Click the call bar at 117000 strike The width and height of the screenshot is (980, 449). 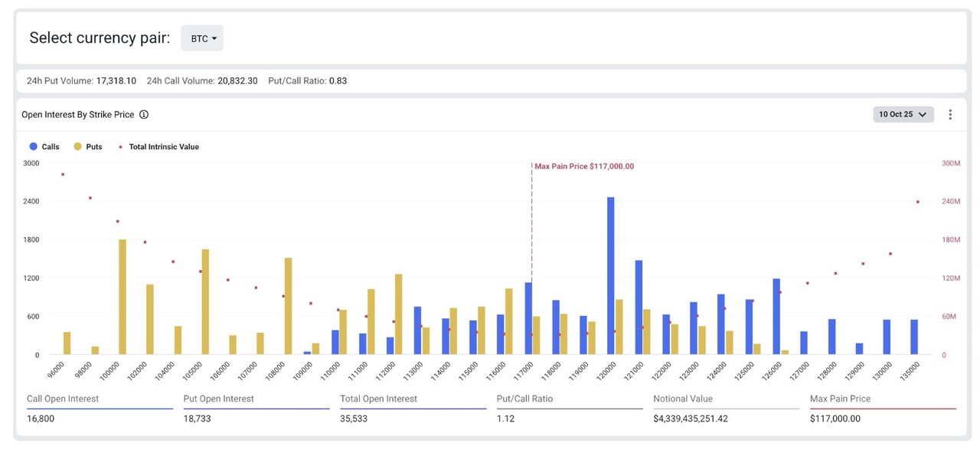pyautogui.click(x=528, y=318)
